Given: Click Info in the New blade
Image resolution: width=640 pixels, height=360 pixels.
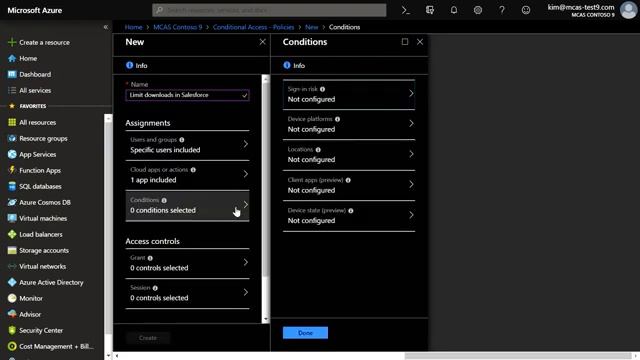Looking at the screenshot, I should pos(137,65).
